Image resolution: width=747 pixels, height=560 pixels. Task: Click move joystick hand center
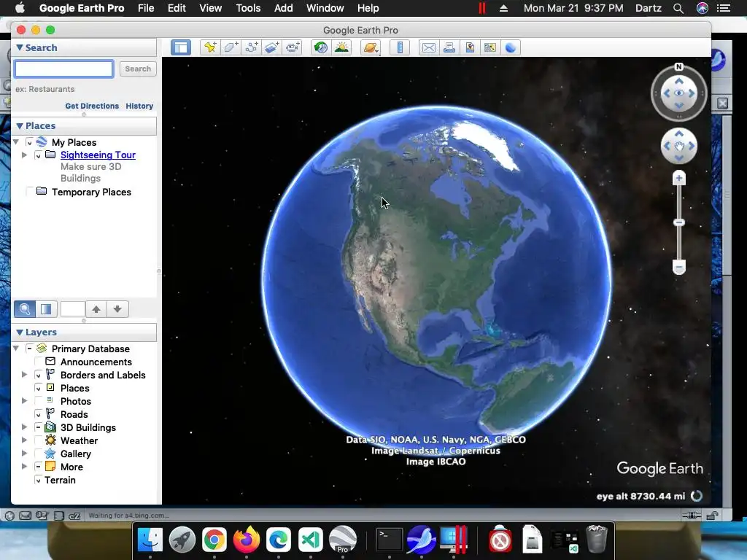click(x=679, y=146)
